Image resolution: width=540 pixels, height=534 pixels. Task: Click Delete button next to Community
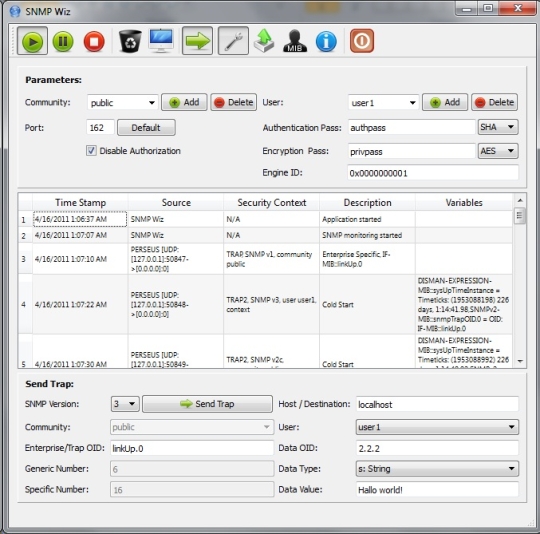pyautogui.click(x=233, y=102)
